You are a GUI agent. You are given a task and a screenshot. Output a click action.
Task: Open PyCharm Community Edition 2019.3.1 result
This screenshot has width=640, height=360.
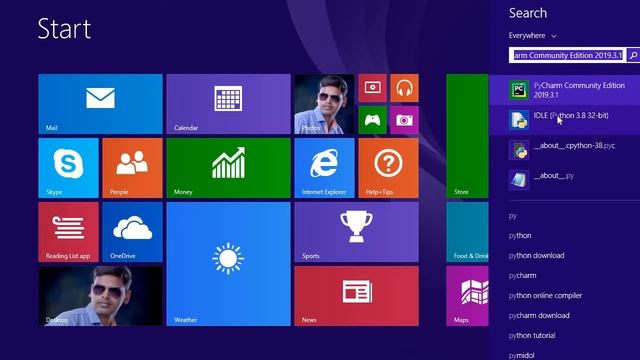(564, 90)
